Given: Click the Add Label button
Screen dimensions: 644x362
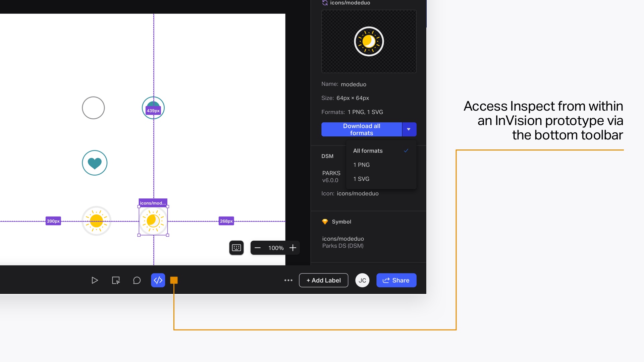Looking at the screenshot, I should tap(323, 280).
